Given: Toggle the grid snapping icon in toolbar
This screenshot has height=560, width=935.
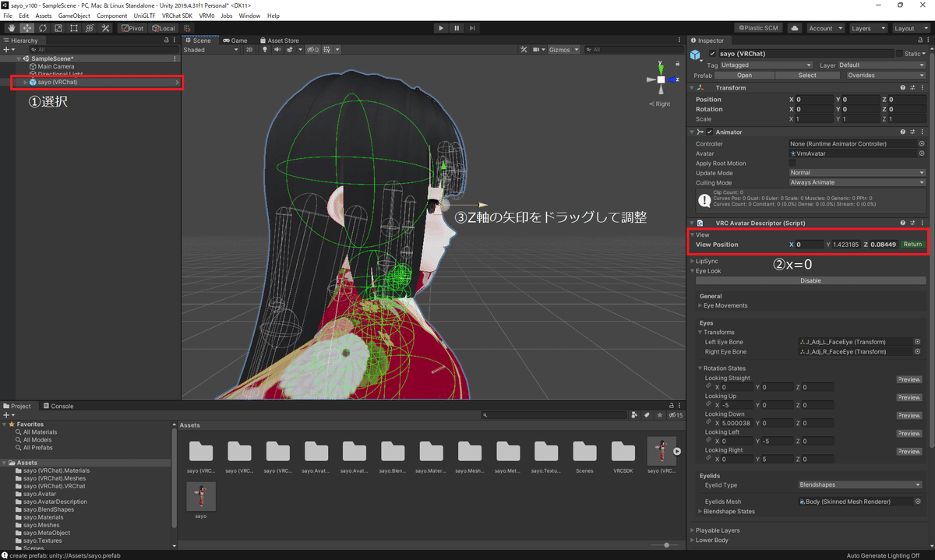Looking at the screenshot, I should [187, 28].
